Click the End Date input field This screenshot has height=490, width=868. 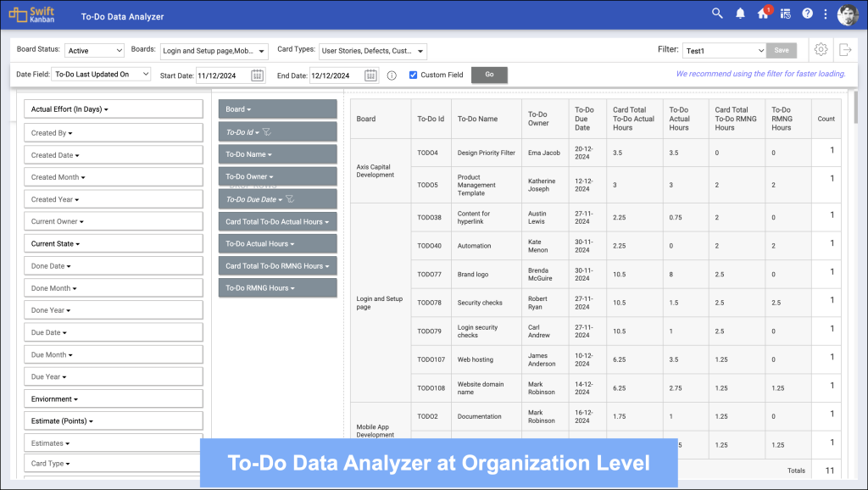pyautogui.click(x=337, y=75)
